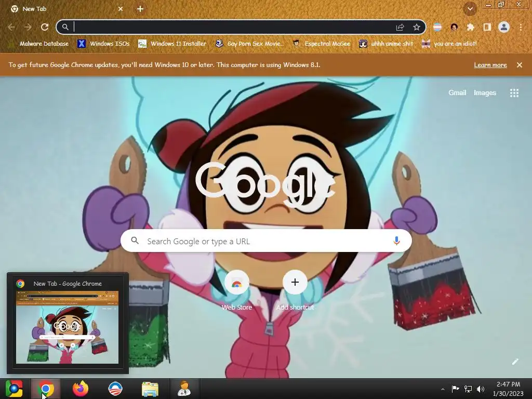Viewport: 532px width, 399px height.
Task: Click magnifier icon in Google search box
Action: click(x=135, y=241)
